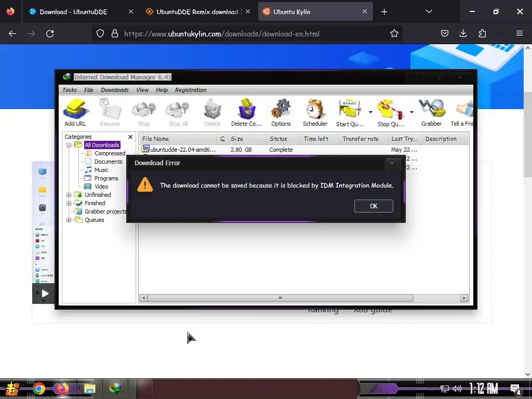
Task: Expand Start Queue dropdown arrow
Action: pyautogui.click(x=370, y=112)
